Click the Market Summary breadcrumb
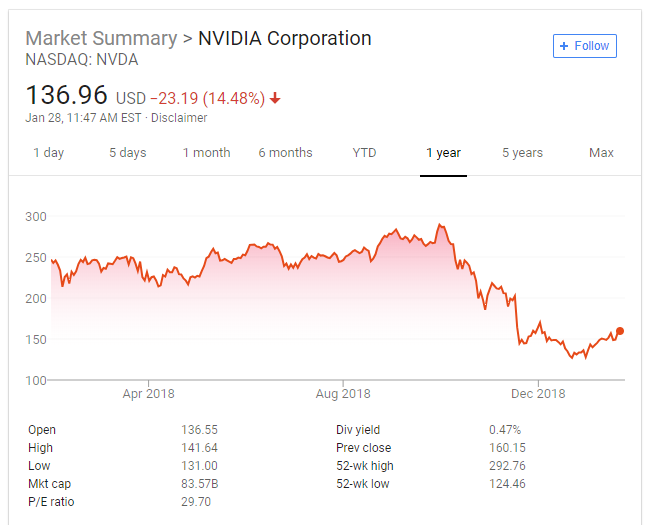The height and width of the screenshot is (525, 649). (x=98, y=39)
